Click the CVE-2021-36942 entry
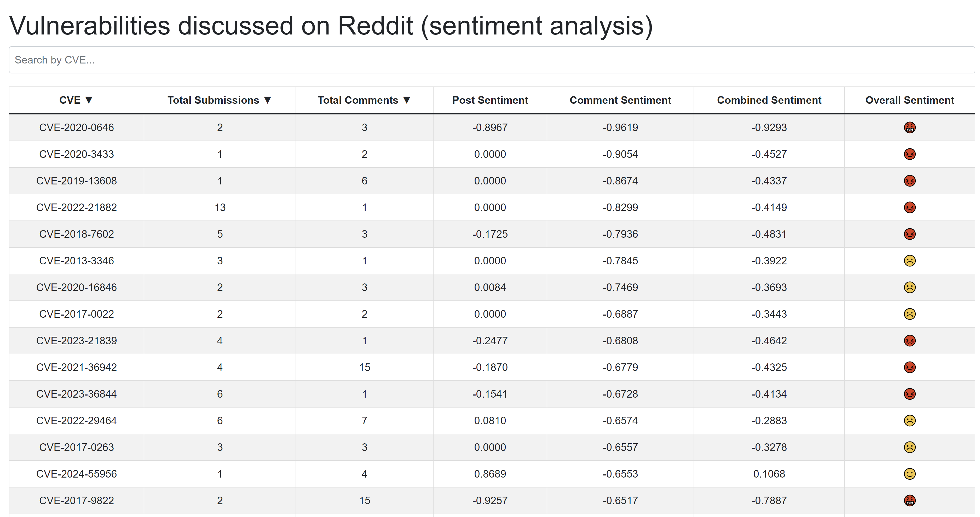980x517 pixels. pyautogui.click(x=77, y=367)
